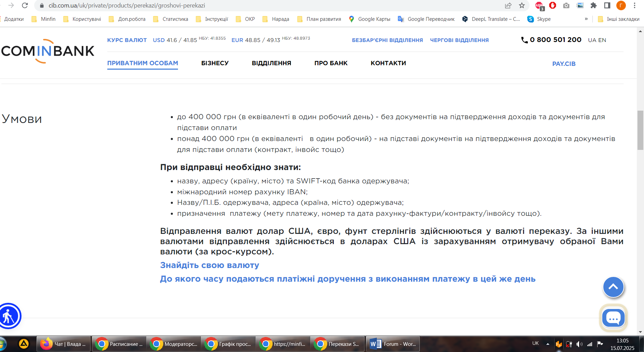644x352 pixels.
Task: Switch to Модераторс... Chrome taskbar window
Action: 174,344
